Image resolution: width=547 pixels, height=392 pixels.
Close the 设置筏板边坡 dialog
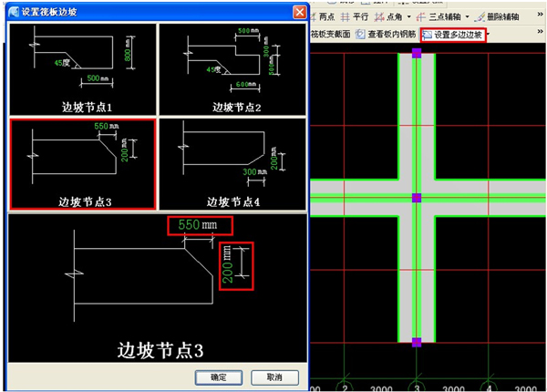point(299,12)
